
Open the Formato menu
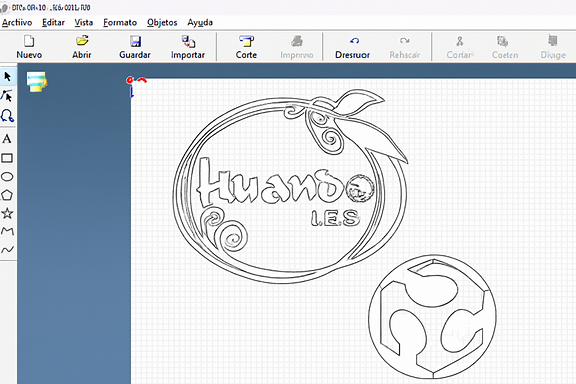120,23
